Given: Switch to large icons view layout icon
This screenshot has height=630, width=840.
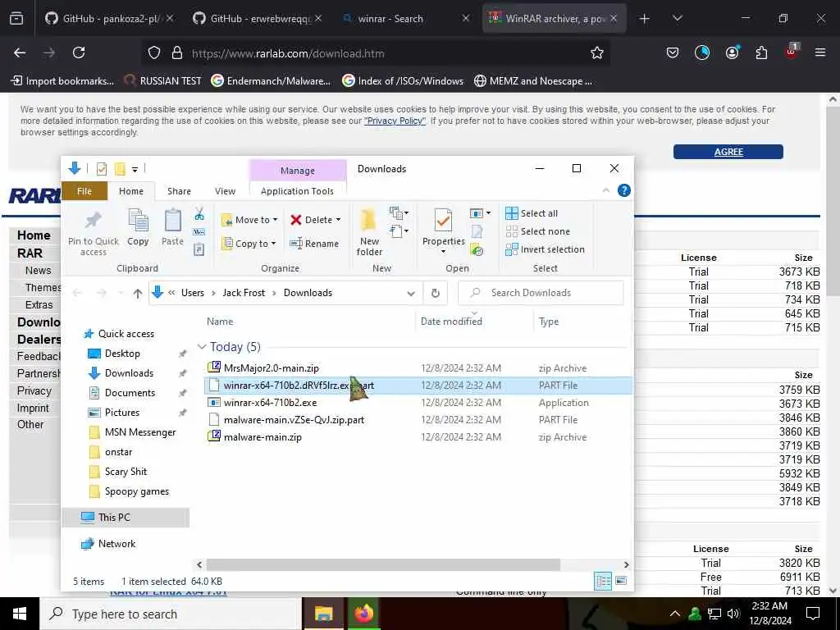Looking at the screenshot, I should [622, 581].
